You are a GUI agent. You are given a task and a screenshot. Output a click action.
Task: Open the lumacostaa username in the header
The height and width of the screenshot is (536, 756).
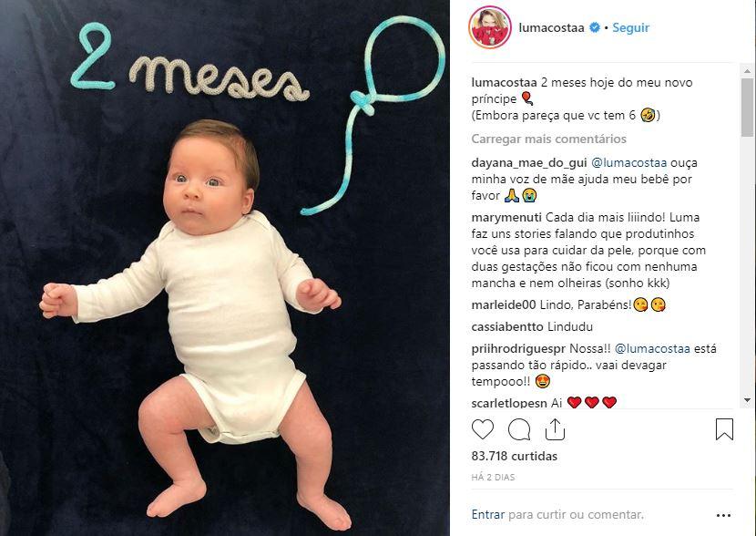(552, 27)
